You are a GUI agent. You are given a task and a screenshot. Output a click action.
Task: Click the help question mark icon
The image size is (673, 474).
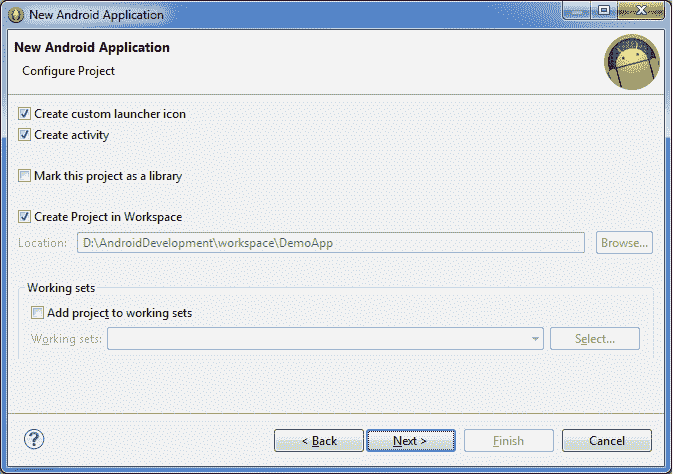tap(34, 439)
